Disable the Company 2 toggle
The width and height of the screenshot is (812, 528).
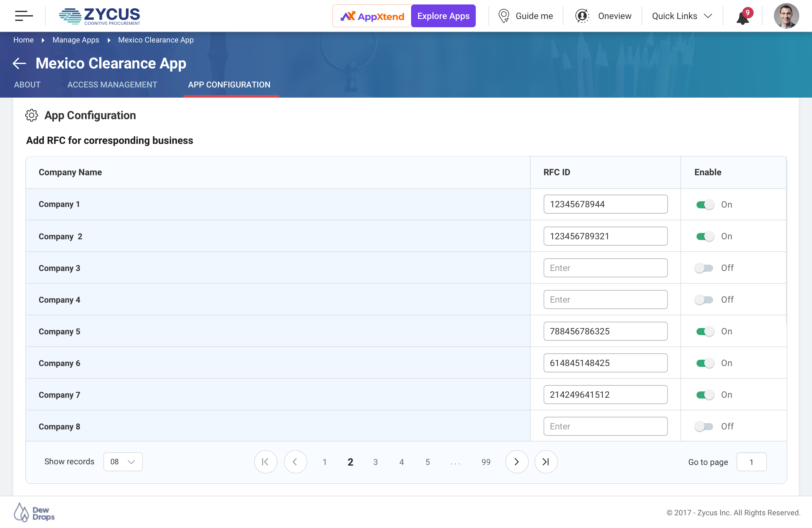coord(705,236)
